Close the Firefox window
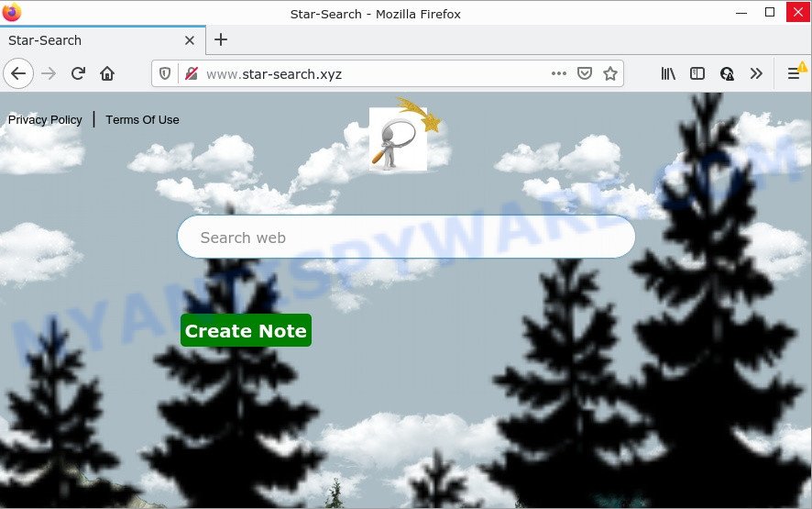This screenshot has height=509, width=812. click(x=798, y=12)
